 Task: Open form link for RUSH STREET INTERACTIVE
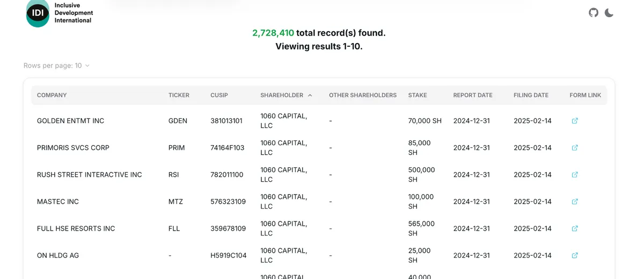pyautogui.click(x=575, y=175)
